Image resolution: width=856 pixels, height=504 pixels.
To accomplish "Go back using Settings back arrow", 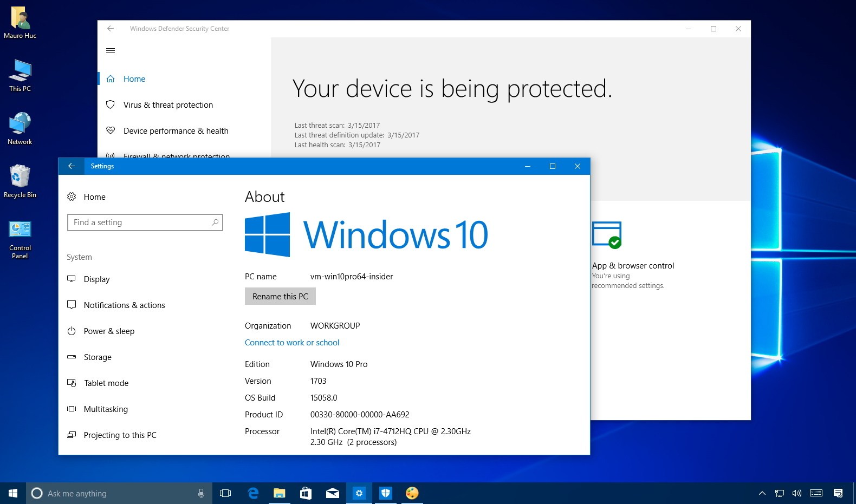I will (x=72, y=166).
